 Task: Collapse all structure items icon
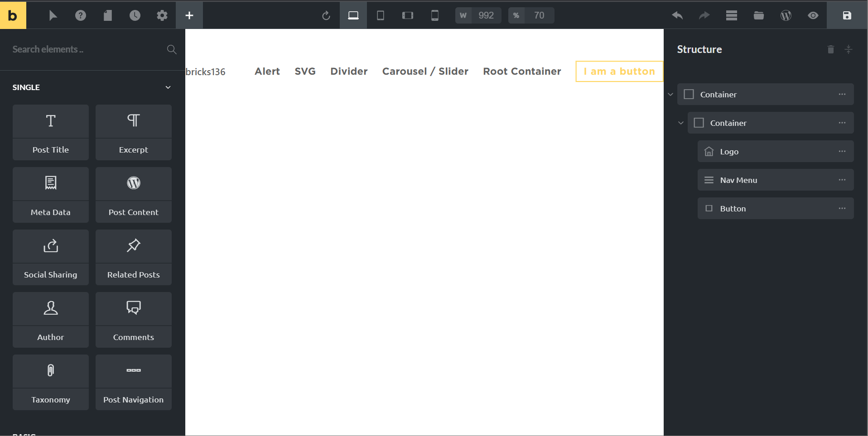pos(849,49)
